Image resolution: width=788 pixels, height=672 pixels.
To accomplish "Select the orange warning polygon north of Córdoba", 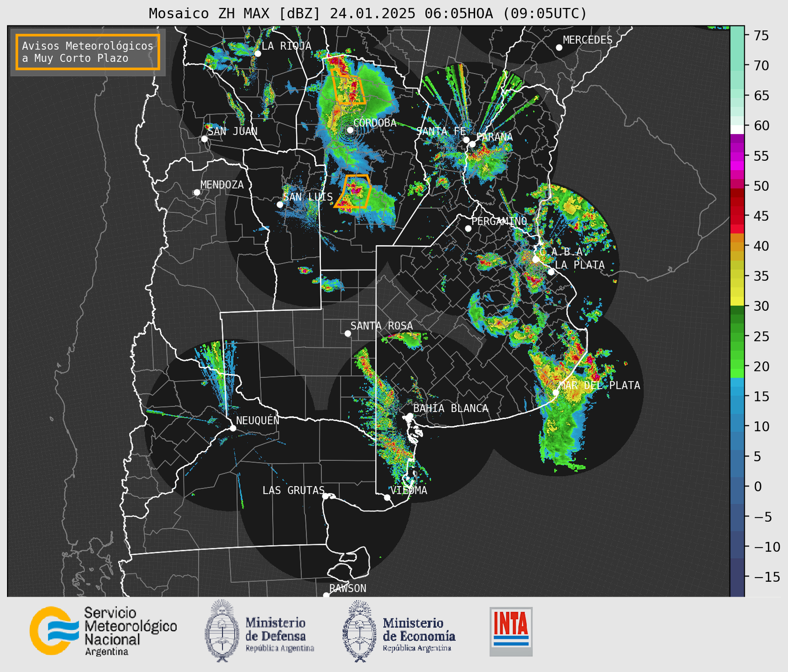I will click(x=348, y=87).
